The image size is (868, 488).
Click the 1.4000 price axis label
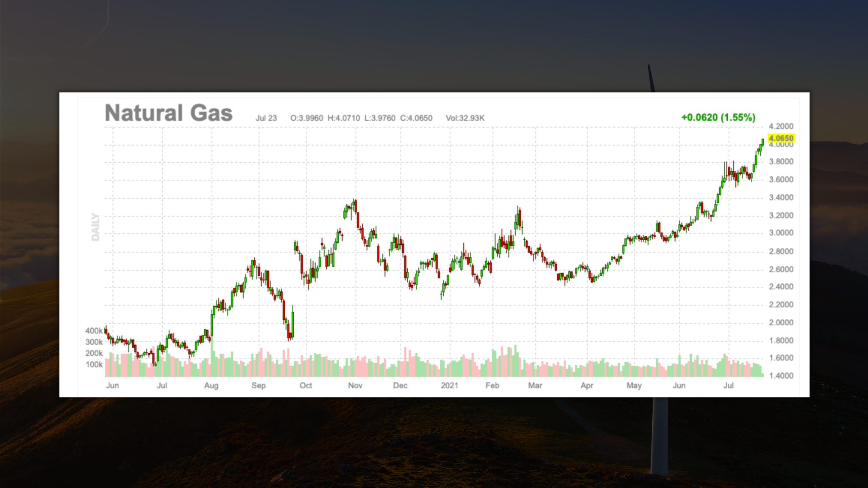coord(781,375)
